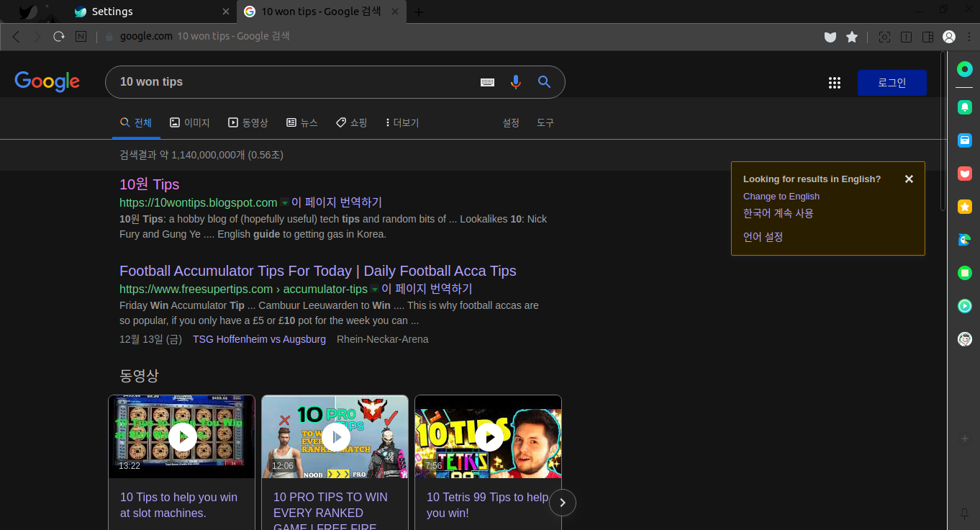This screenshot has height=530, width=980.
Task: Open the blue box sidebar icon
Action: point(965,140)
